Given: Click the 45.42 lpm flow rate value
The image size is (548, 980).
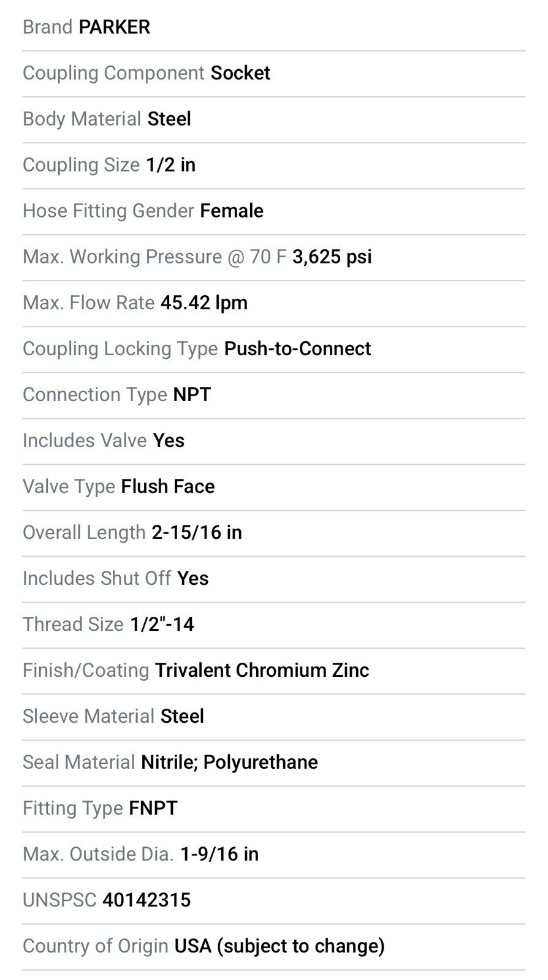Looking at the screenshot, I should (x=204, y=303).
